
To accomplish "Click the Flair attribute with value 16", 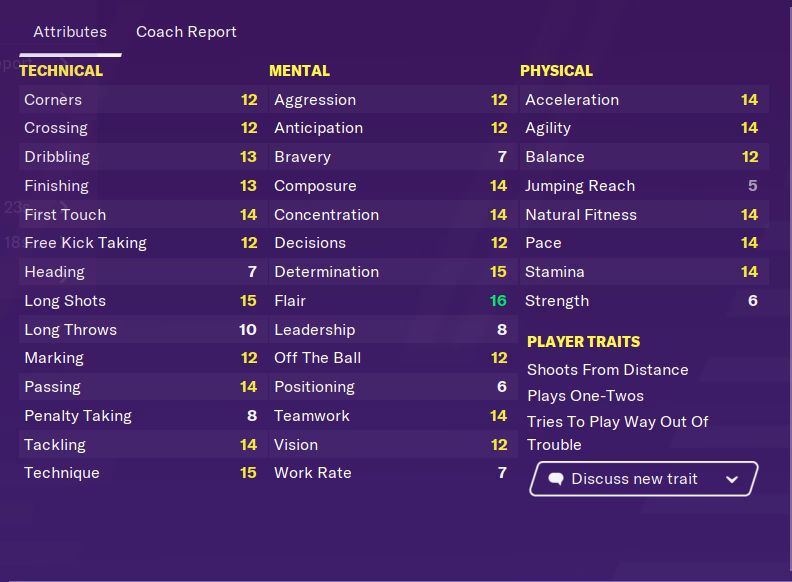I will (390, 301).
